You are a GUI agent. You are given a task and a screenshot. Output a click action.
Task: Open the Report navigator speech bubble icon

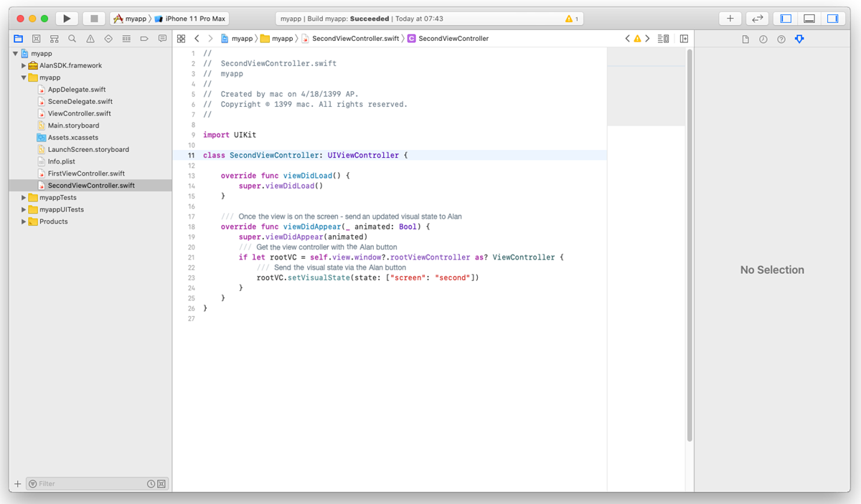162,39
